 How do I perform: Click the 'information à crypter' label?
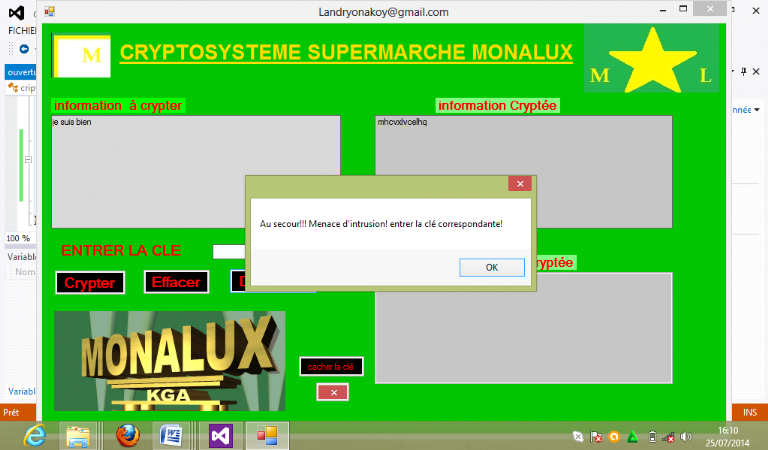click(118, 106)
